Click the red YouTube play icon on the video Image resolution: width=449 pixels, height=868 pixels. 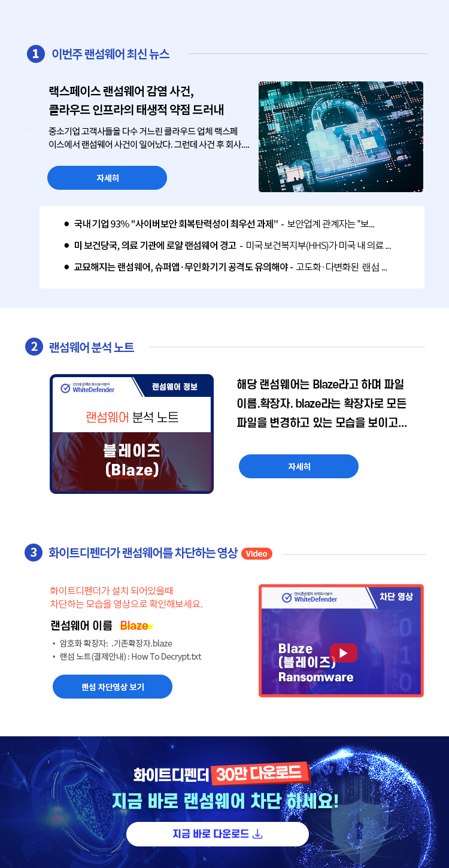pos(344,652)
